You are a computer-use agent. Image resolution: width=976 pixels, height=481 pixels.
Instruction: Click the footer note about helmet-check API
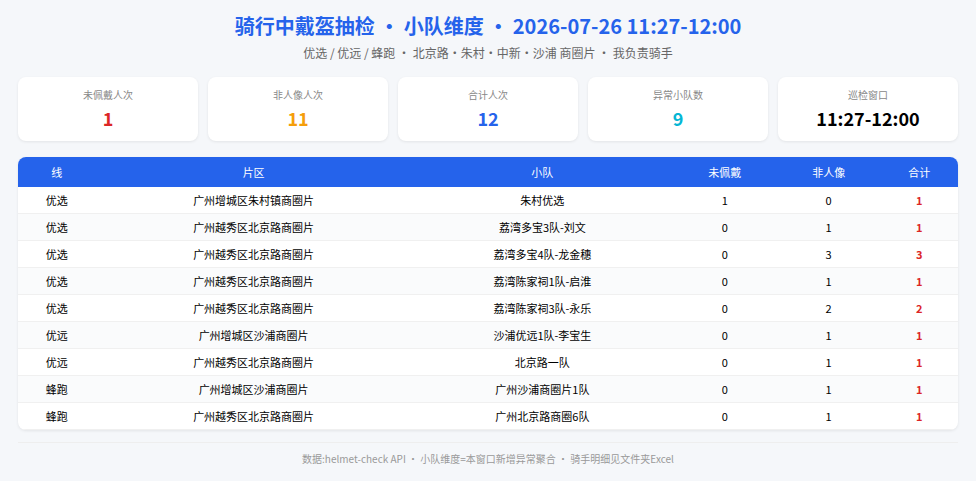(488, 459)
